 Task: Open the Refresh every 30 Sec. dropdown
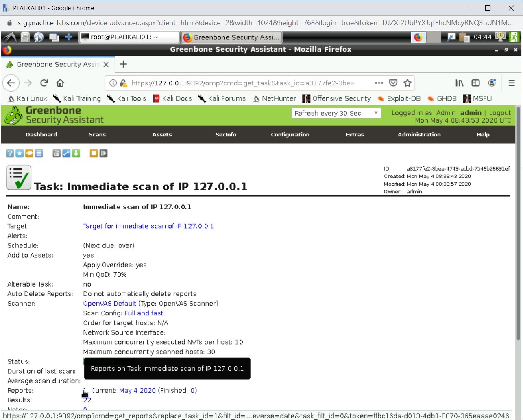coord(336,113)
